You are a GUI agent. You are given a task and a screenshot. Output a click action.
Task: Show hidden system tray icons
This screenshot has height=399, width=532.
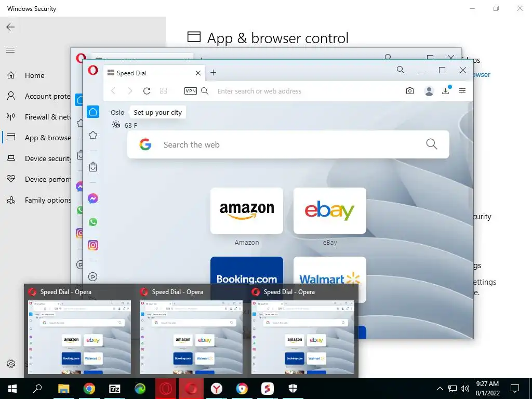(440, 389)
